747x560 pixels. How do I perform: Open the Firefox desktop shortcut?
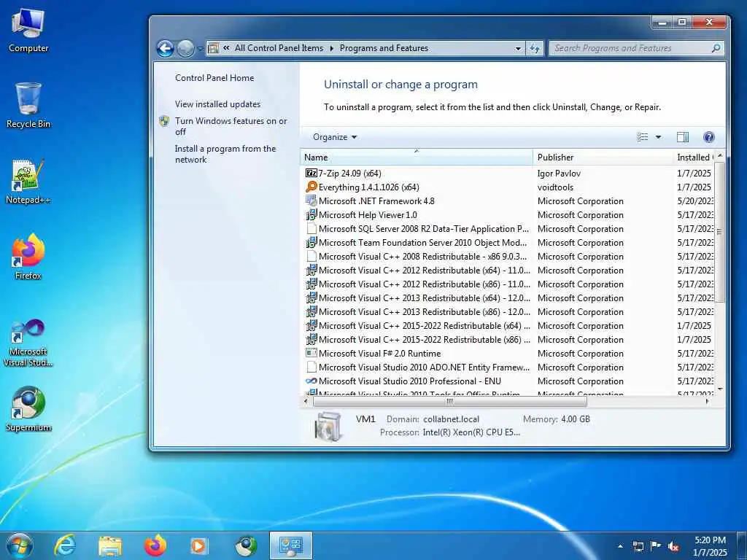coord(28,257)
